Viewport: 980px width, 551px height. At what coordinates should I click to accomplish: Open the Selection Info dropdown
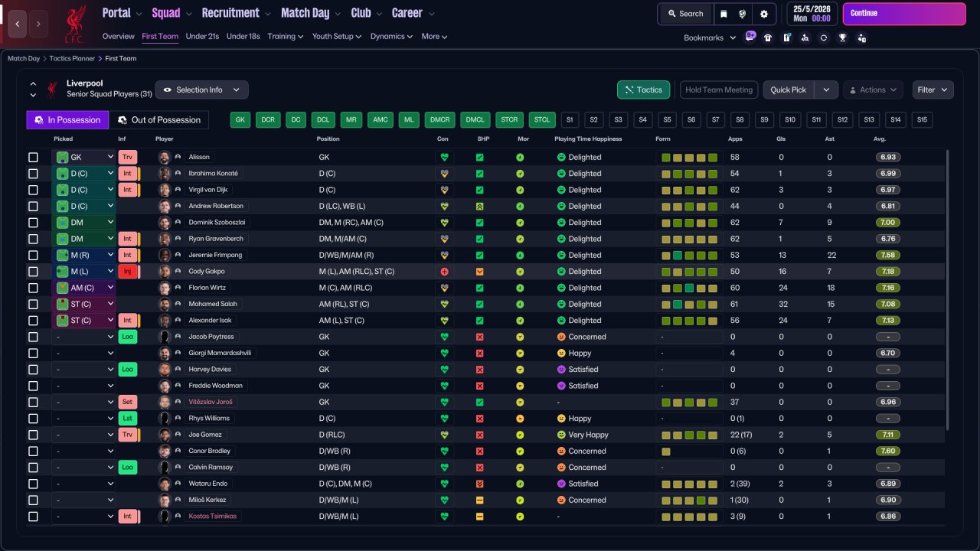coord(202,90)
